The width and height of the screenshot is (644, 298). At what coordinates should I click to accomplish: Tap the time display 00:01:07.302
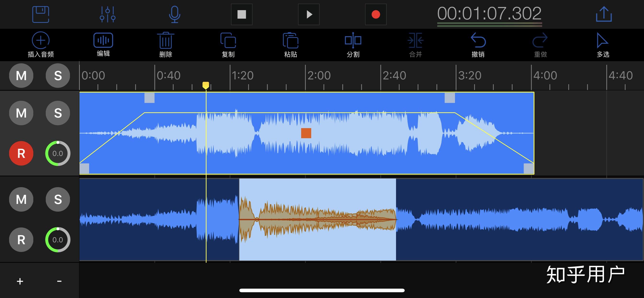489,13
